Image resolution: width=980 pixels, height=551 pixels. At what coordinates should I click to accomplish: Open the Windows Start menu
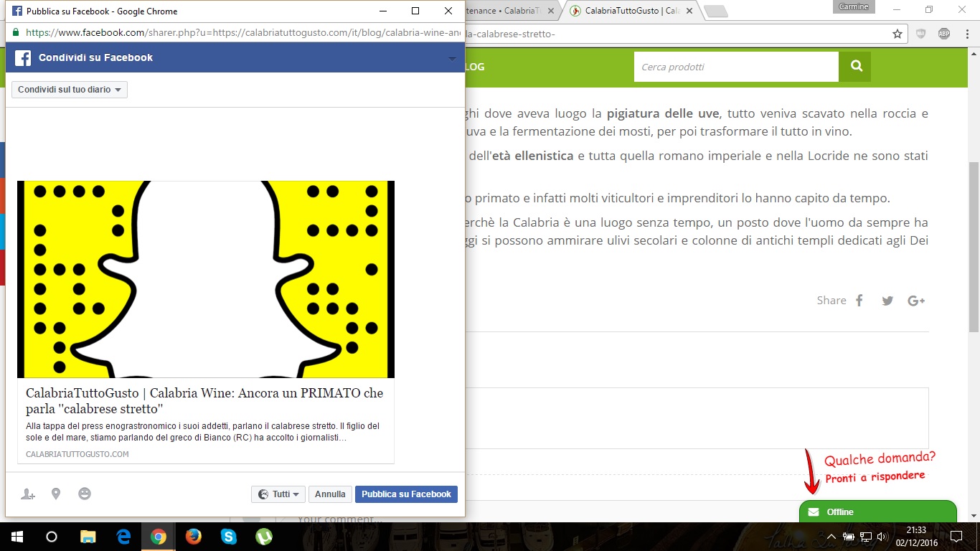[x=17, y=537]
